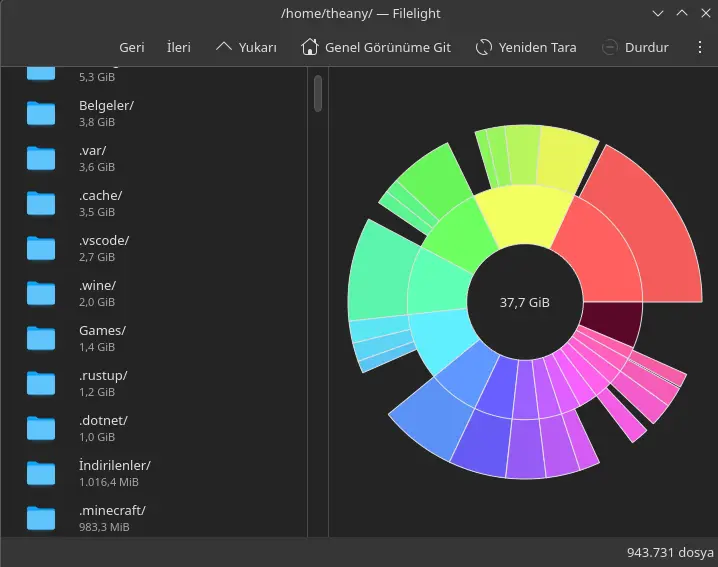Click the dark maroon segment
Viewport: 718px width, 567px height.
click(x=613, y=320)
